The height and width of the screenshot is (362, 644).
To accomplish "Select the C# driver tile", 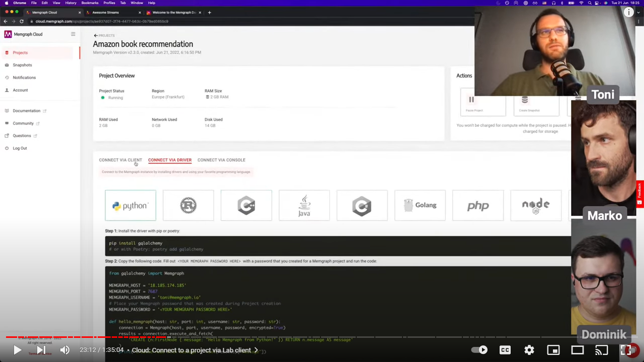I will tap(362, 205).
